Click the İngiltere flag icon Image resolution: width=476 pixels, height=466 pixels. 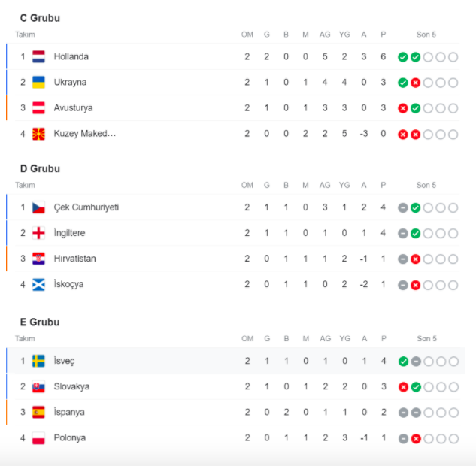pos(38,233)
